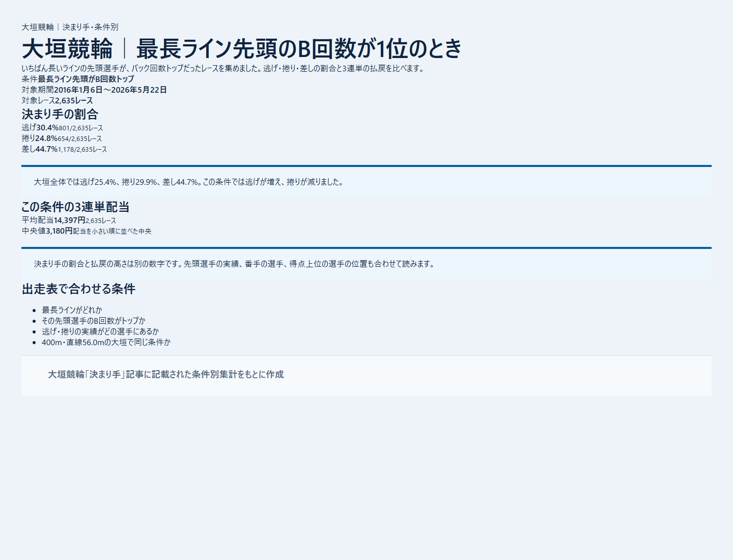Click the 平均配当 14,397円 row
Screen dimensions: 733x560
tap(69, 220)
